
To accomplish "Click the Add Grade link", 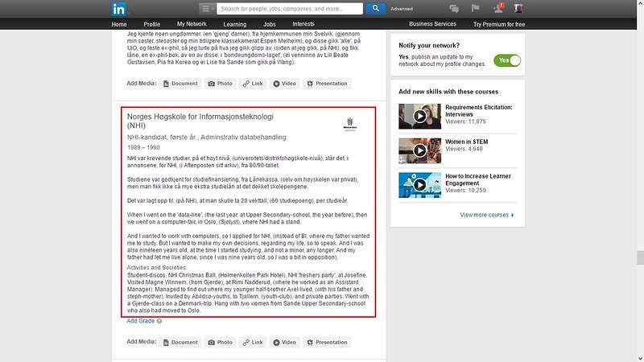I will point(140,321).
